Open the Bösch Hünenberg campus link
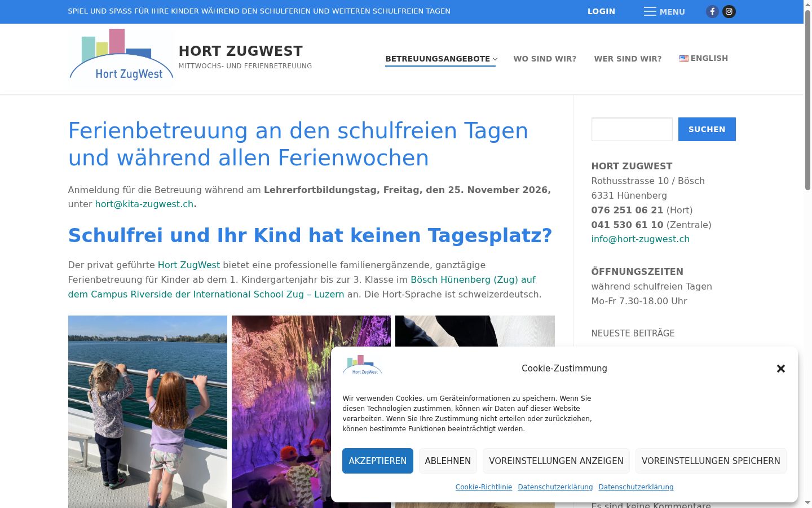The width and height of the screenshot is (812, 508). click(x=302, y=287)
